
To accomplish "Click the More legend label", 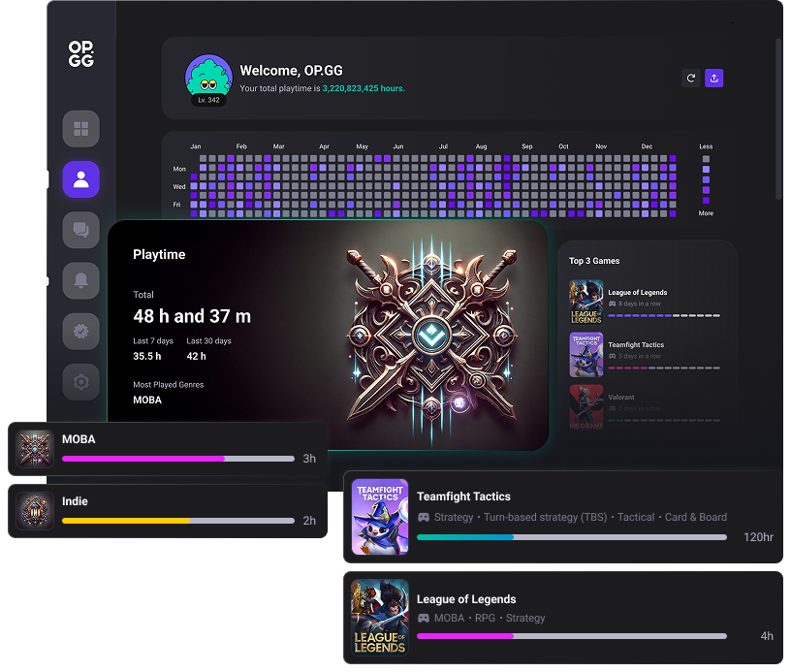I will (x=706, y=213).
